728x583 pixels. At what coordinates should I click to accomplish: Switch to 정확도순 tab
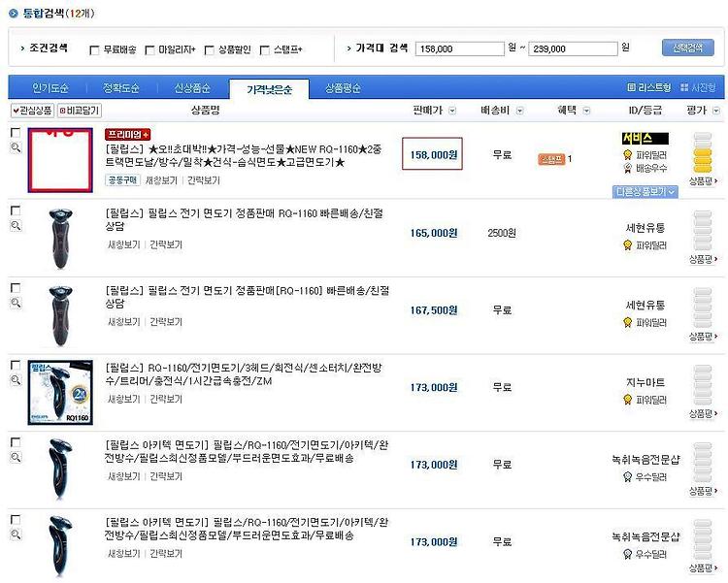point(120,87)
